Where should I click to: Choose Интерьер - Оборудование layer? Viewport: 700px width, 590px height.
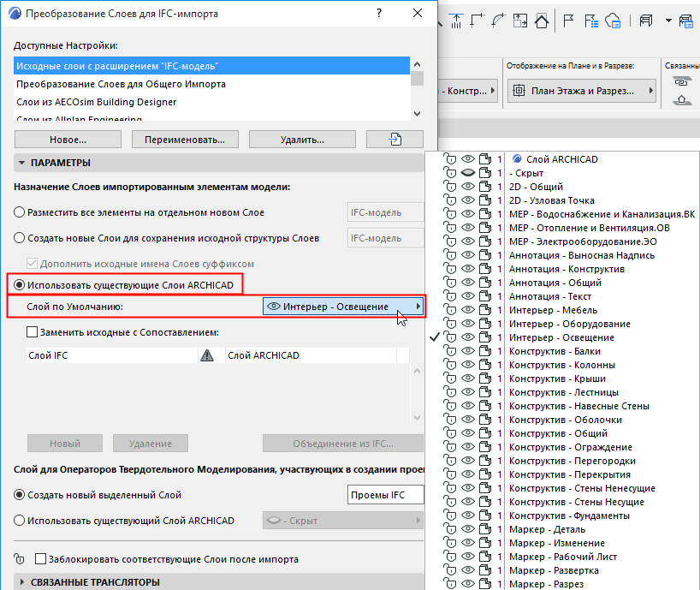click(570, 324)
